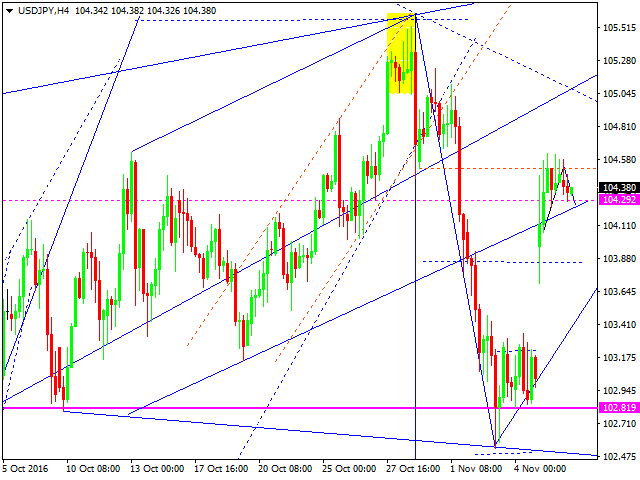Screen dimensions: 640x480
Task: Click the 25 Oct 00:00 date label
Action: click(x=349, y=469)
